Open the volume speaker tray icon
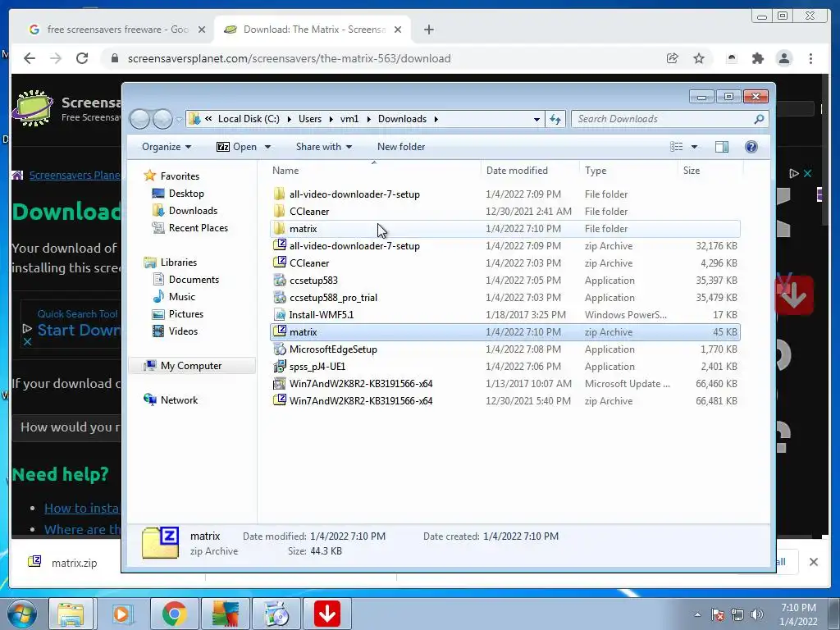 click(x=756, y=614)
